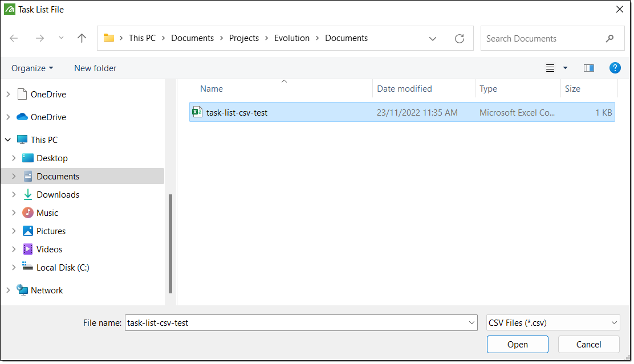634x364 pixels.
Task: Click the Desktop folder icon
Action: pyautogui.click(x=28, y=158)
